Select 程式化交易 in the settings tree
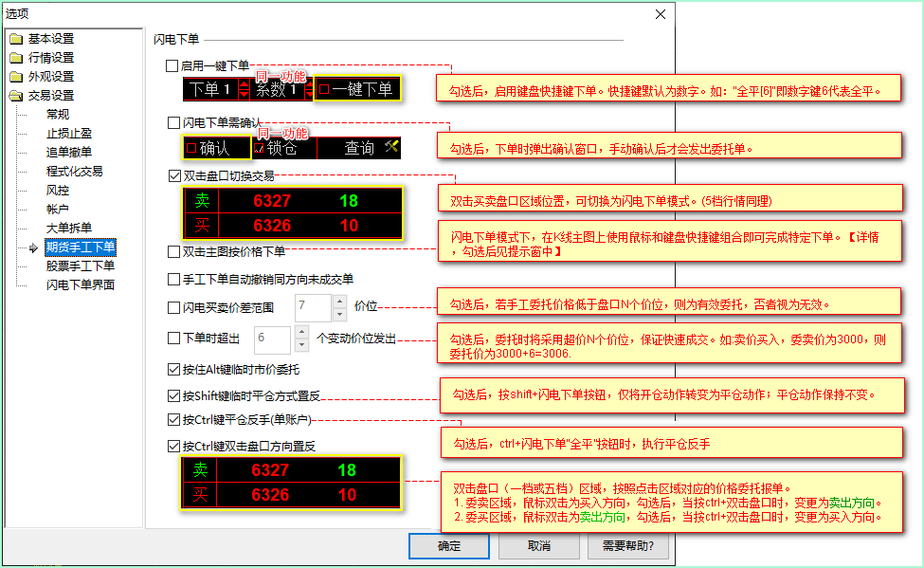The image size is (924, 568). (74, 171)
